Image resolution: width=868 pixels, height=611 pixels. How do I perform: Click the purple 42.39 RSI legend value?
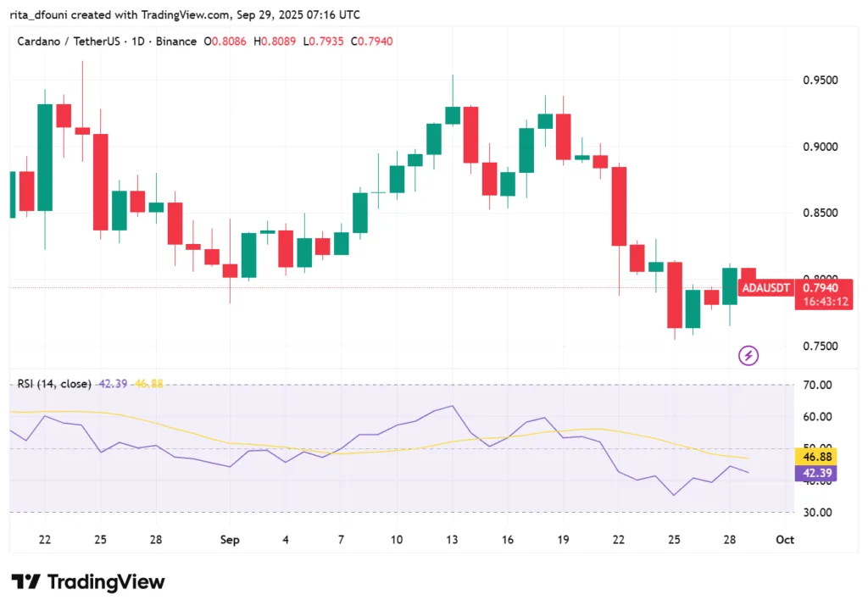(x=113, y=384)
